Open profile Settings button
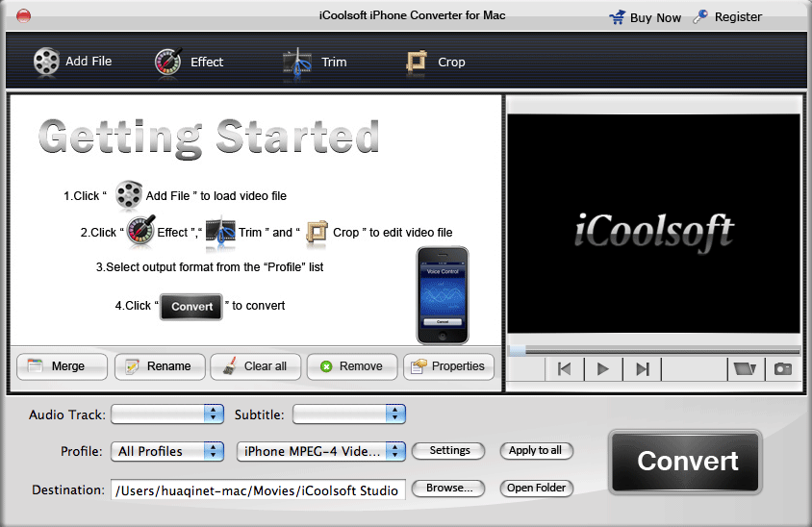 [448, 451]
